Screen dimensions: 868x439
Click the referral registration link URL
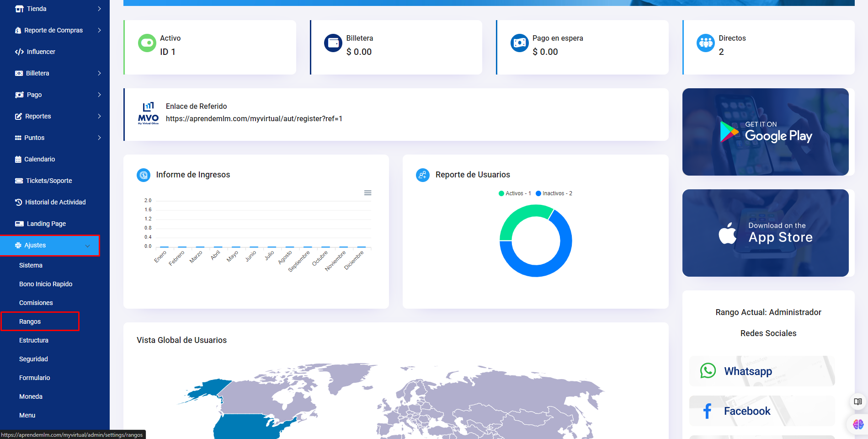pos(254,119)
